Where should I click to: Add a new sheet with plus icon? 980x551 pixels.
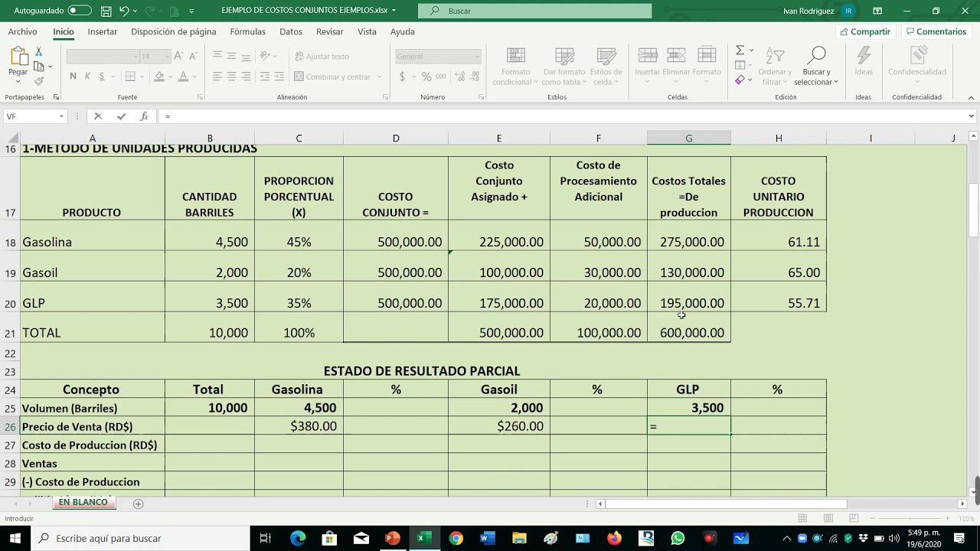coord(138,504)
